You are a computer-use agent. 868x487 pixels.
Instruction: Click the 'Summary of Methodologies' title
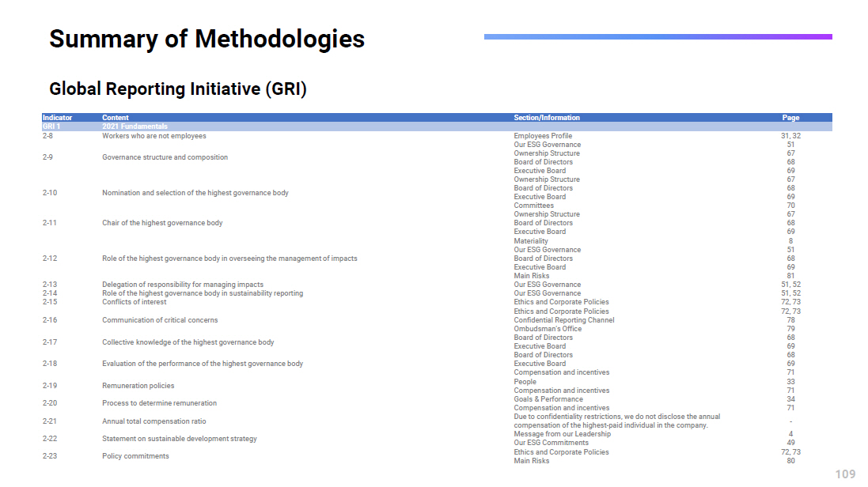(x=207, y=39)
